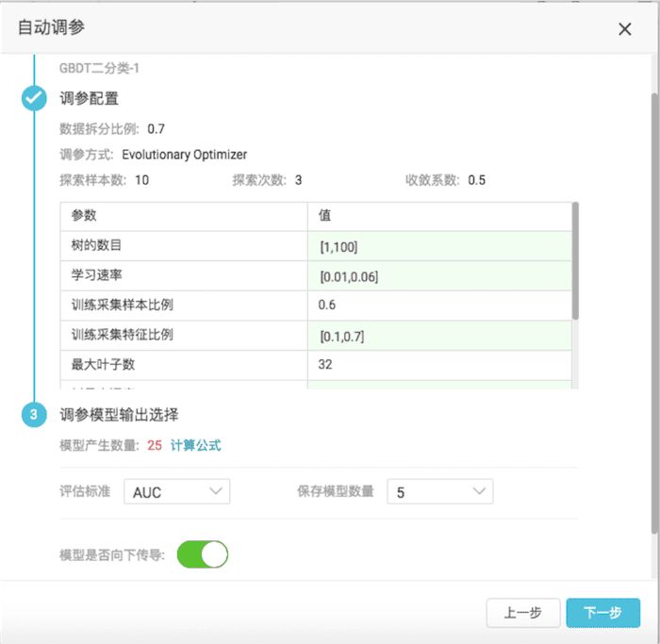
Task: Click the 参数 column header
Action: [x=84, y=215]
